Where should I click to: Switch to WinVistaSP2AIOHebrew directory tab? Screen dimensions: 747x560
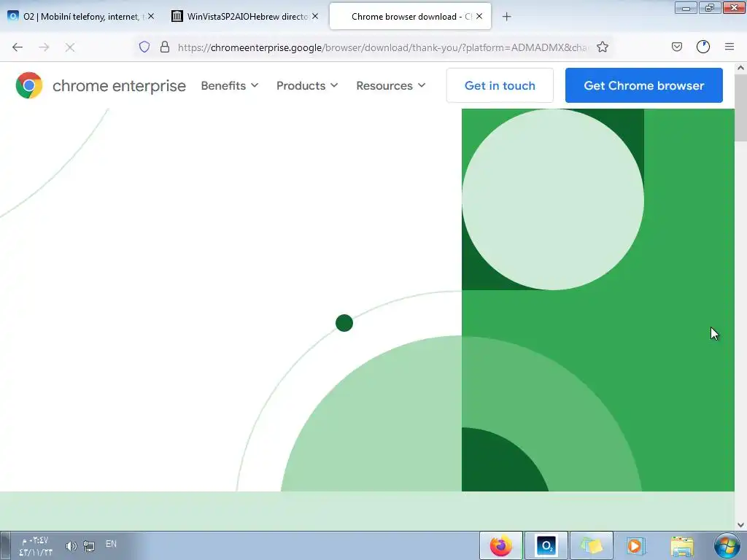coord(245,16)
